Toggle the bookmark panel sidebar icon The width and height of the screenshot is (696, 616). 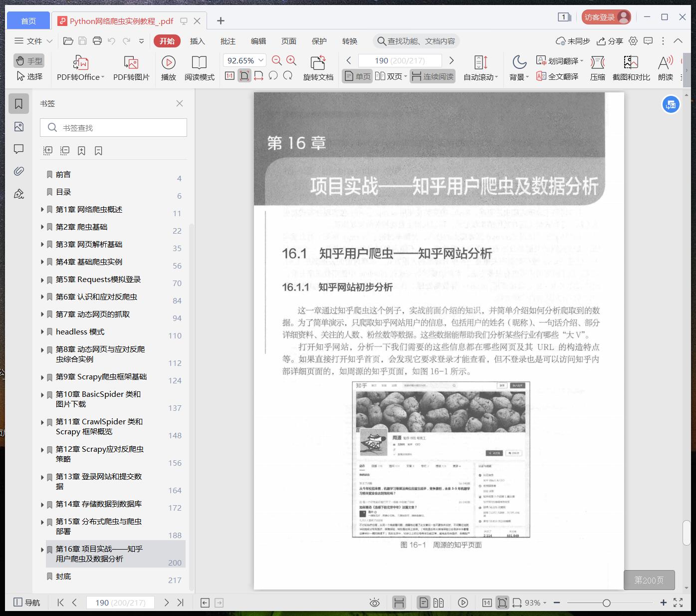point(19,104)
